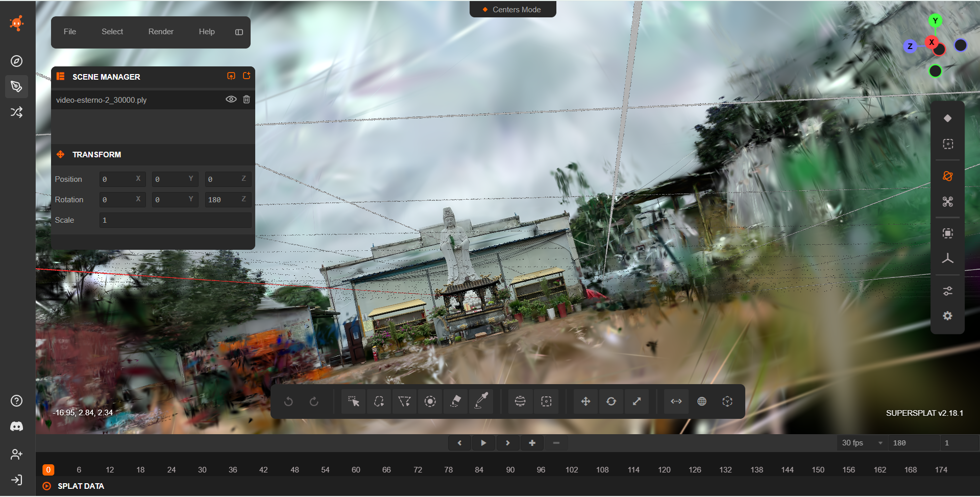Edit Rotation Z value 180
Viewport: 980px width, 497px height.
[228, 200]
